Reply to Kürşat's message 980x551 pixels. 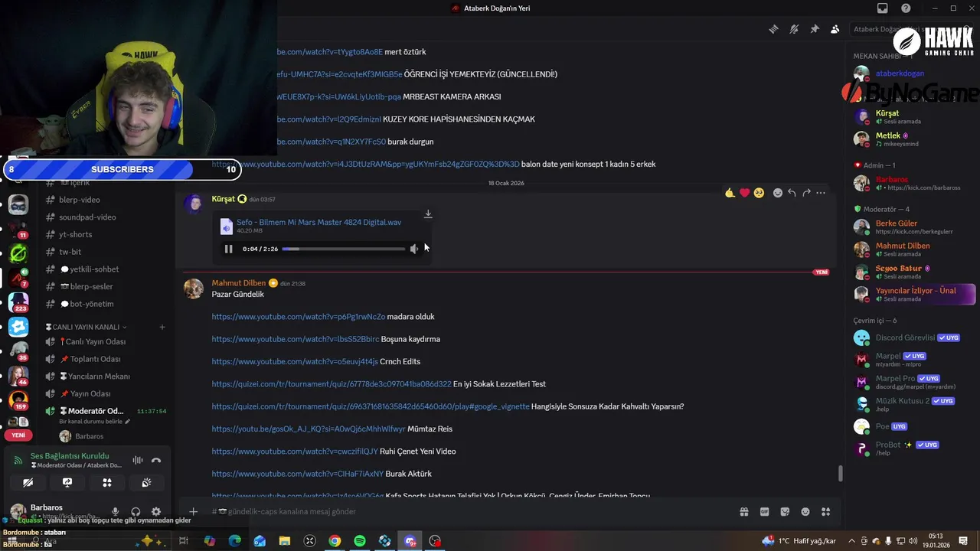(792, 193)
